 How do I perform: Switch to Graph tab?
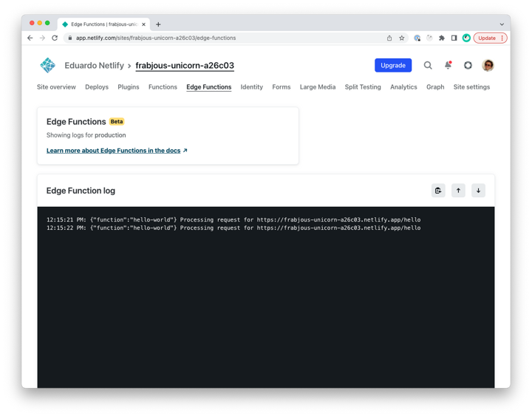click(x=435, y=87)
